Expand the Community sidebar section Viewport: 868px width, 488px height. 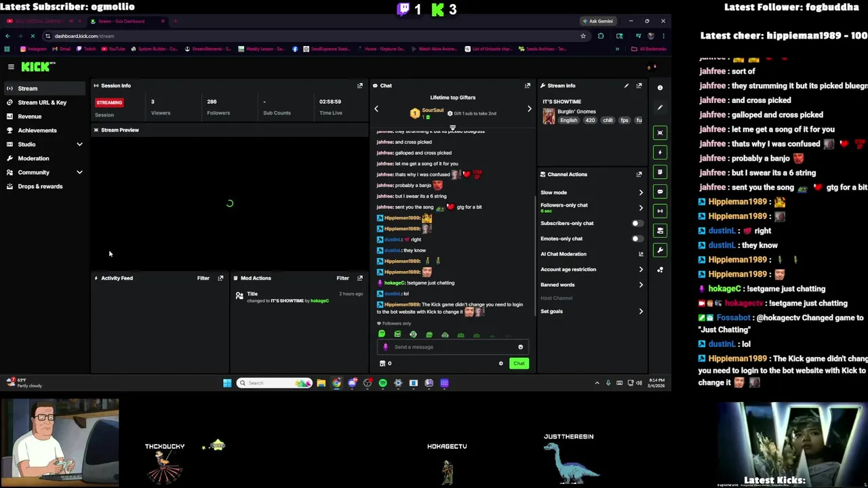[x=79, y=172]
